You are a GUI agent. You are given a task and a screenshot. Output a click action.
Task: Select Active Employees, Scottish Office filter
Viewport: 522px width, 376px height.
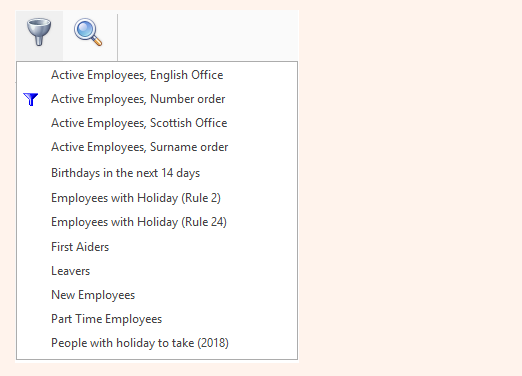tap(139, 123)
